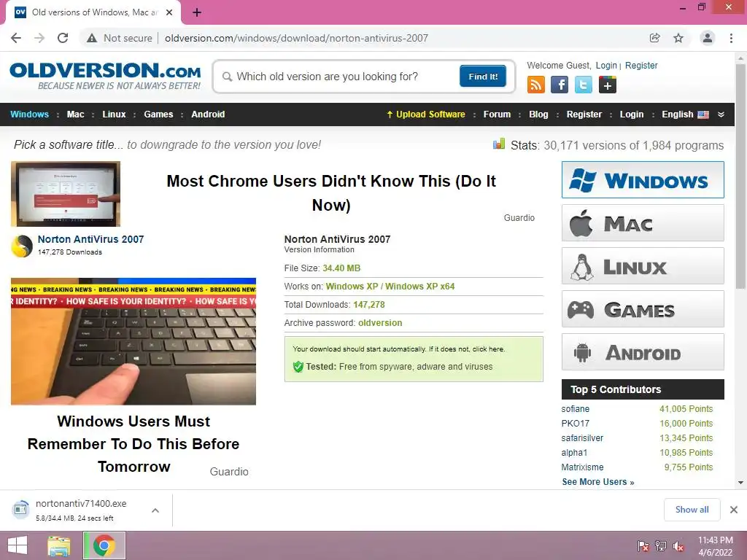Click the stats bar chart icon
Viewport: 747px width, 560px height.
tap(499, 144)
